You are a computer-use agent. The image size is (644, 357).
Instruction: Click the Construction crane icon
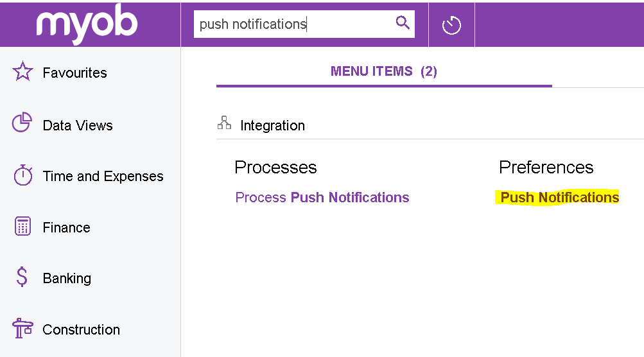pyautogui.click(x=22, y=329)
